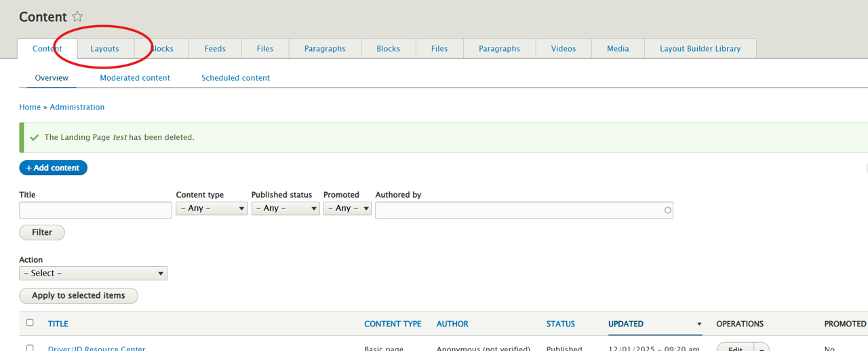Screen dimensions: 868x351
Task: Open the Promoted filter dropdown
Action: click(x=347, y=208)
